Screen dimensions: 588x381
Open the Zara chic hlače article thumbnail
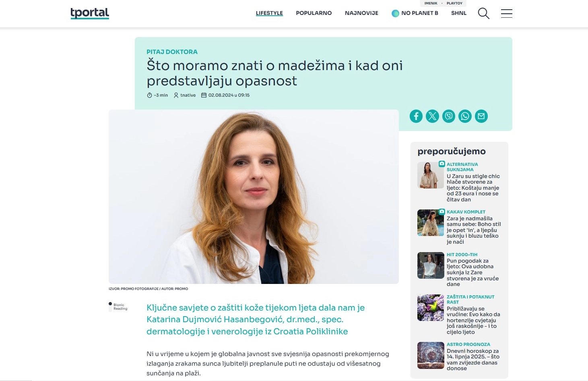point(431,175)
